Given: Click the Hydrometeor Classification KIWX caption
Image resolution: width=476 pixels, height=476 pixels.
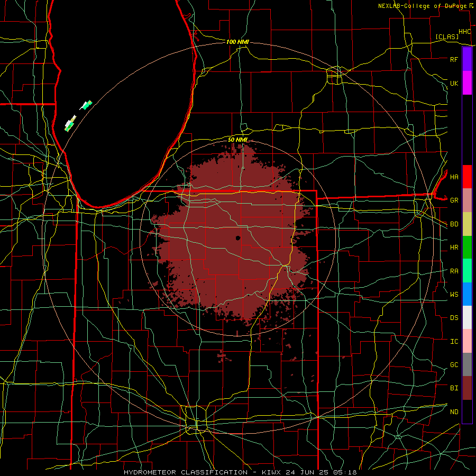Looking at the screenshot, I should [240, 472].
